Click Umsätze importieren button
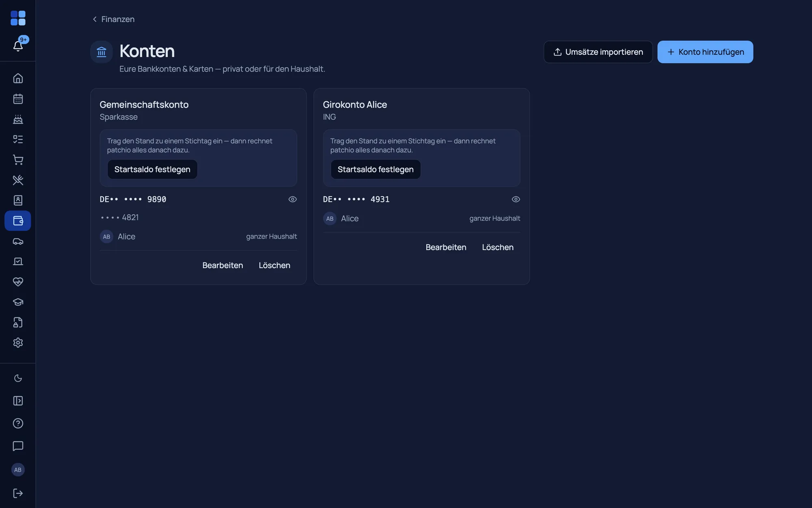The height and width of the screenshot is (508, 812). tap(598, 52)
